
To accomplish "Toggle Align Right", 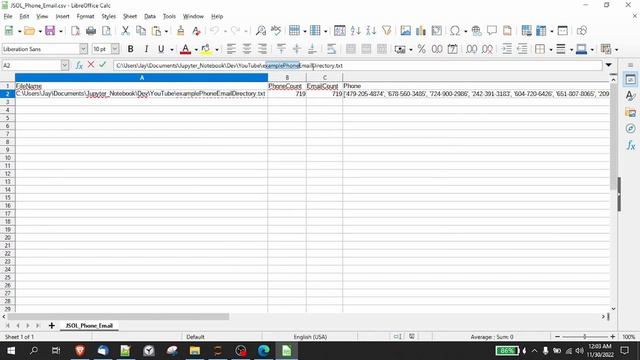I will coord(262,49).
